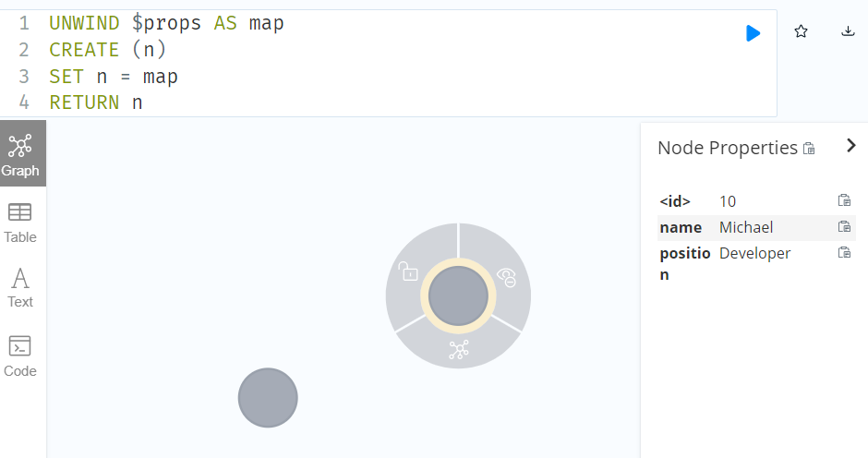Expand the selected node's child relationships
This screenshot has width=868, height=458.
point(459,350)
